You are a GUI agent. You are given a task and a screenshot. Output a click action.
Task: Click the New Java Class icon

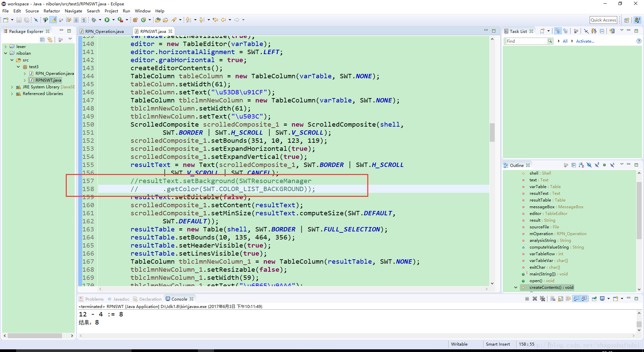click(x=144, y=20)
